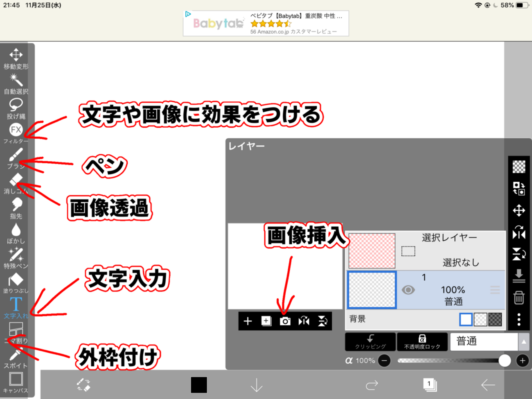
Task: Increase layer opacity with the plus button
Action: [522, 361]
